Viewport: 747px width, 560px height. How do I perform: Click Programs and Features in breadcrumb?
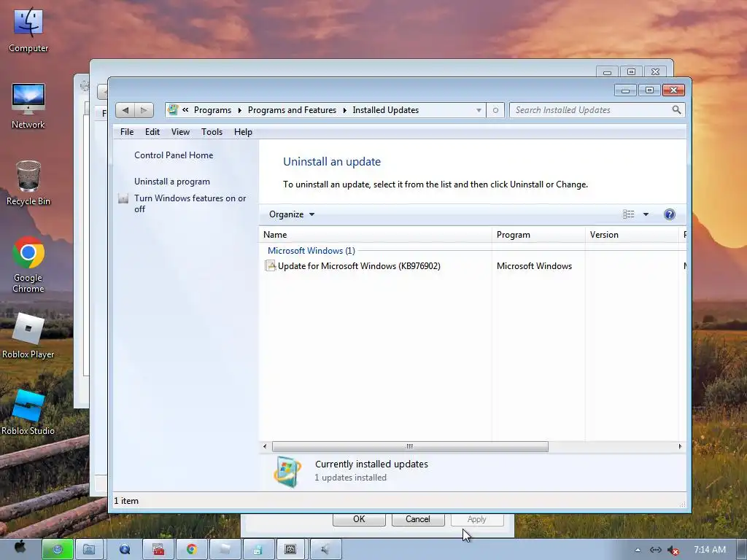point(292,110)
